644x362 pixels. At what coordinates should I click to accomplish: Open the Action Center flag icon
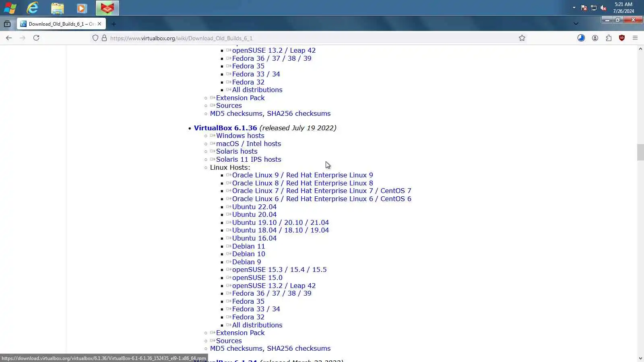click(584, 8)
